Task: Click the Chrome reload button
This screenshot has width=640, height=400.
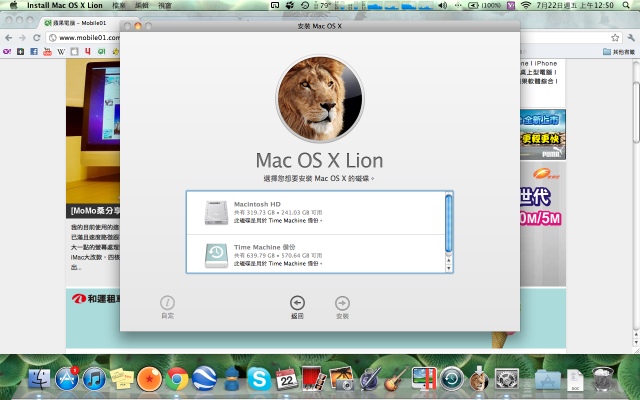Action: pos(37,38)
